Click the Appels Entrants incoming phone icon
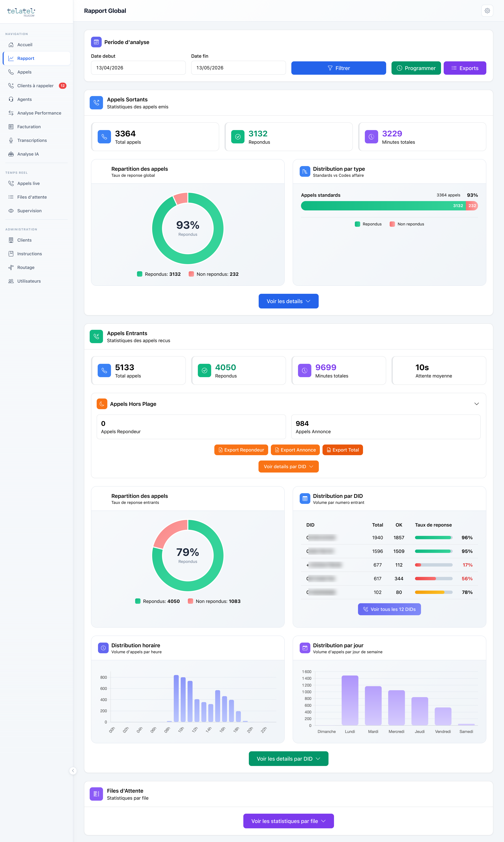Screen dimensions: 504x842 (x=96, y=336)
